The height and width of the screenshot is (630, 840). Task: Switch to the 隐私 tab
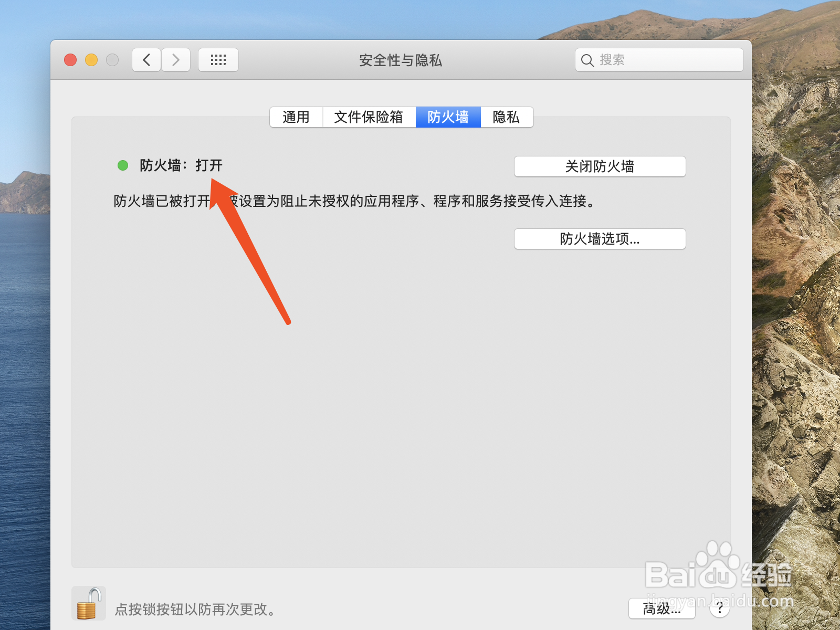coord(507,117)
